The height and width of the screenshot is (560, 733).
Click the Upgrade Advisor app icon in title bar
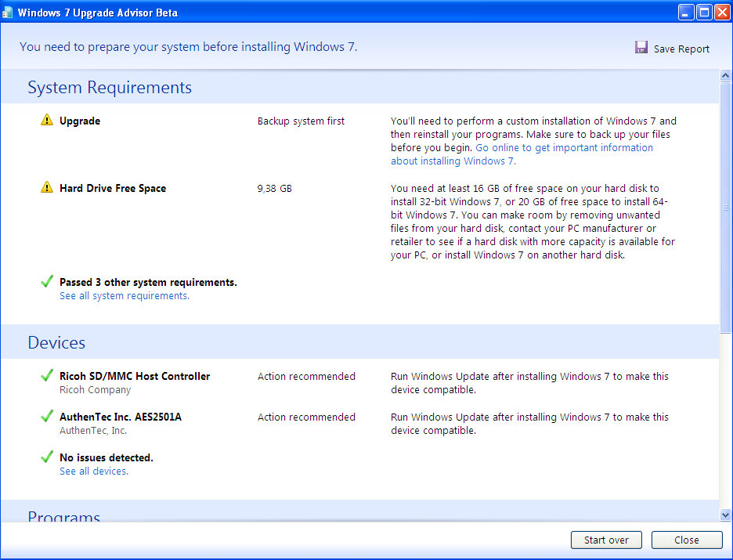coord(8,13)
